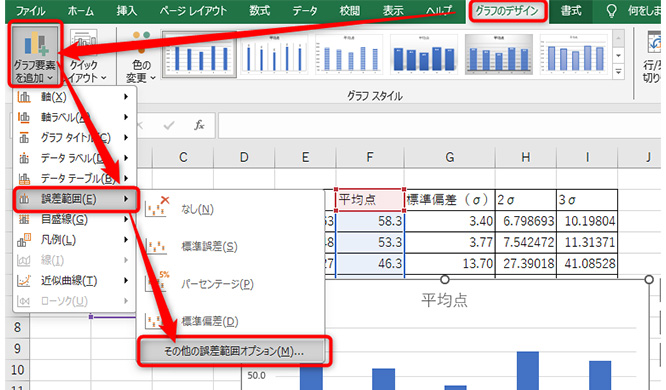Click the formula bar input field

(x=439, y=125)
